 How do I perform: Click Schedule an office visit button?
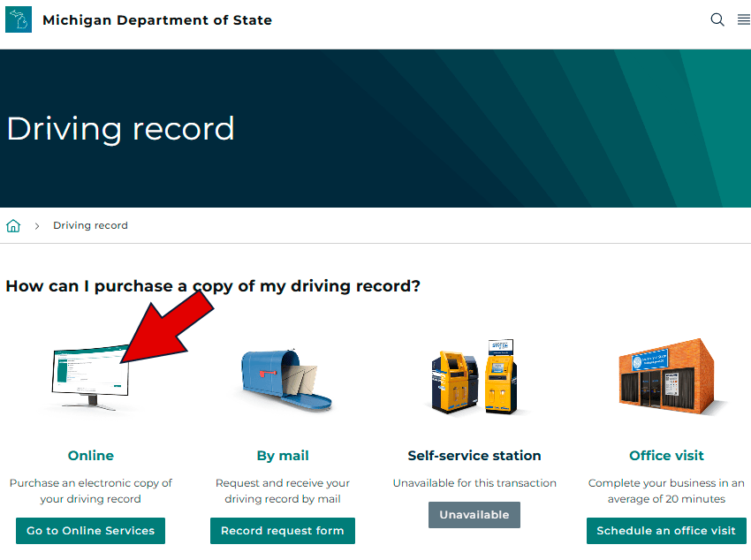tap(666, 530)
